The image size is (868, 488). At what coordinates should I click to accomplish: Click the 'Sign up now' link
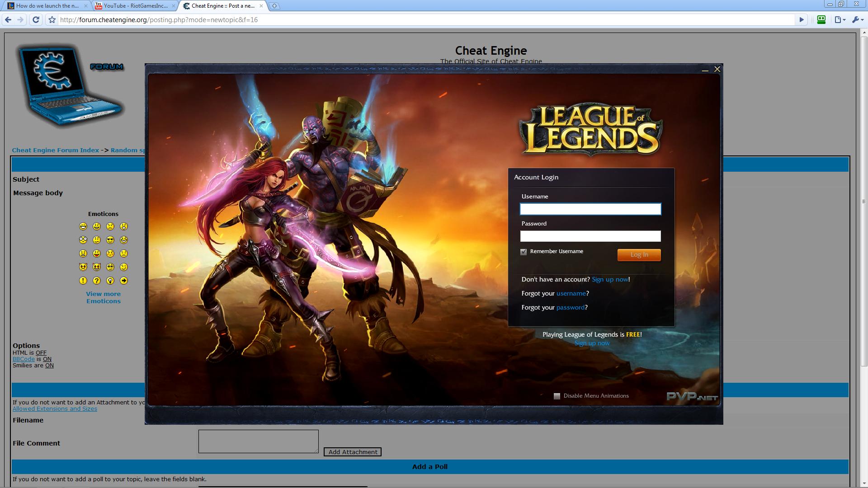tap(610, 279)
